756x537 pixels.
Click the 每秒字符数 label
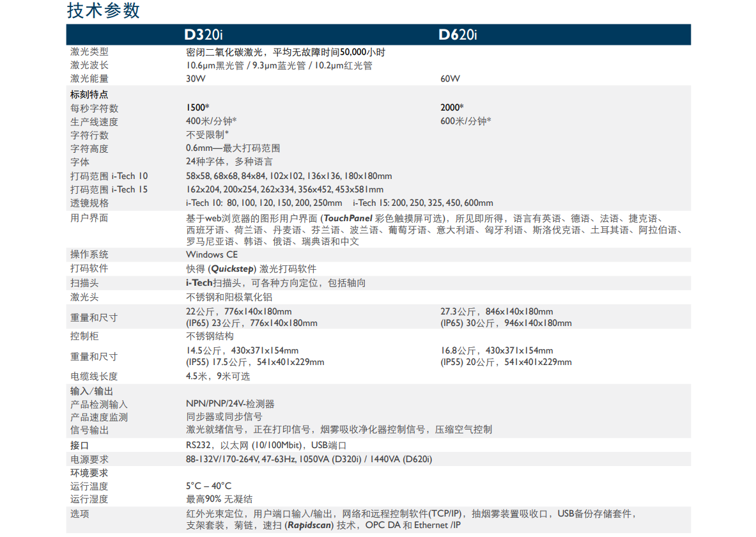94,108
